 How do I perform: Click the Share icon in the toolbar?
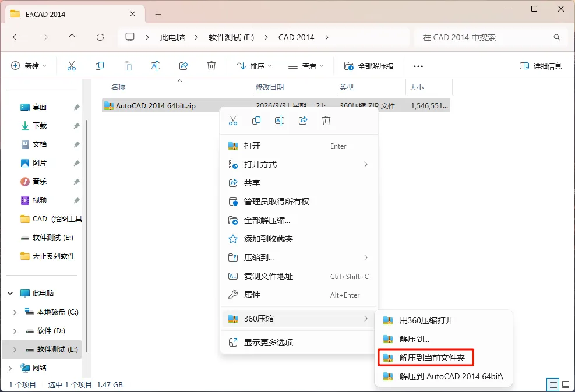point(184,66)
